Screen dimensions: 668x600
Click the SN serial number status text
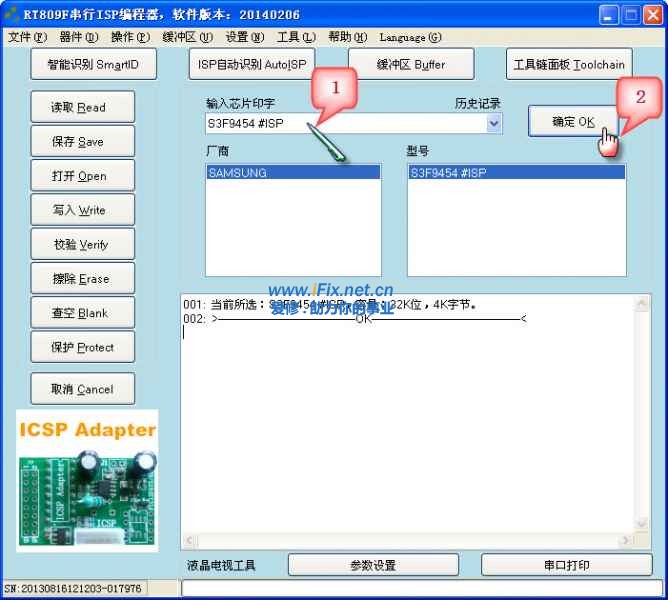click(x=72, y=589)
